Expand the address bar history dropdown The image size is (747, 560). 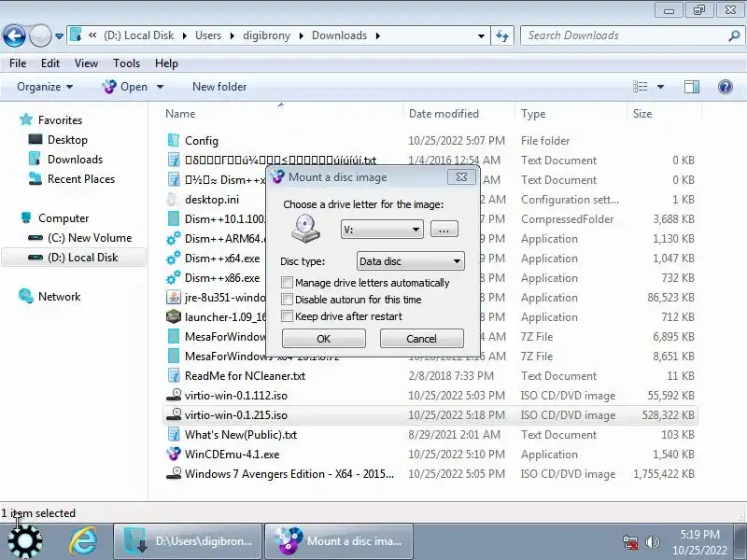tap(481, 35)
